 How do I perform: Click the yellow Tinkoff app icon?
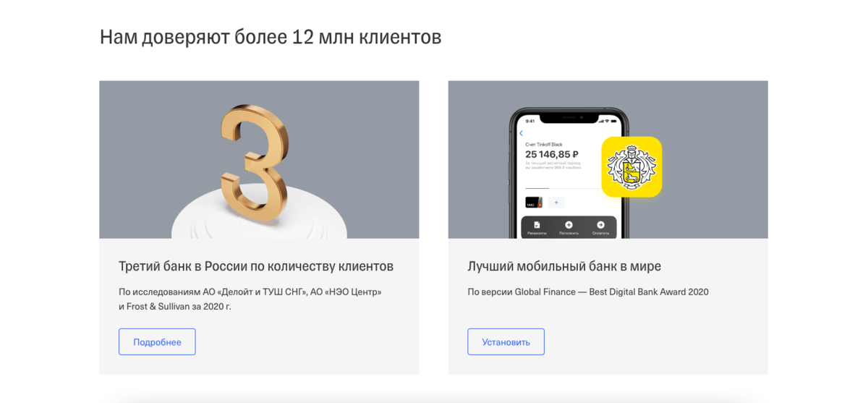(631, 167)
